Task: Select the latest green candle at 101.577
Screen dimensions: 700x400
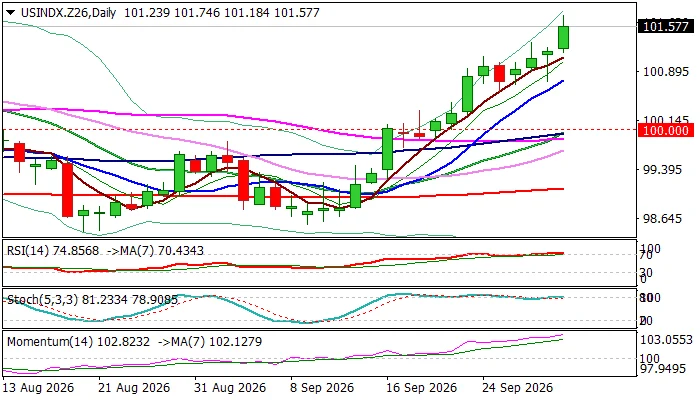Action: click(563, 37)
